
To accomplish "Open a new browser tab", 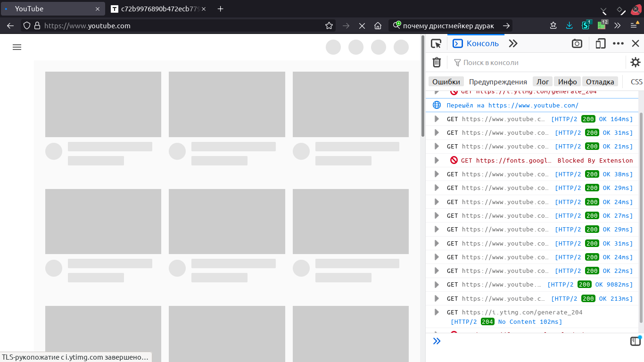I will [x=220, y=8].
